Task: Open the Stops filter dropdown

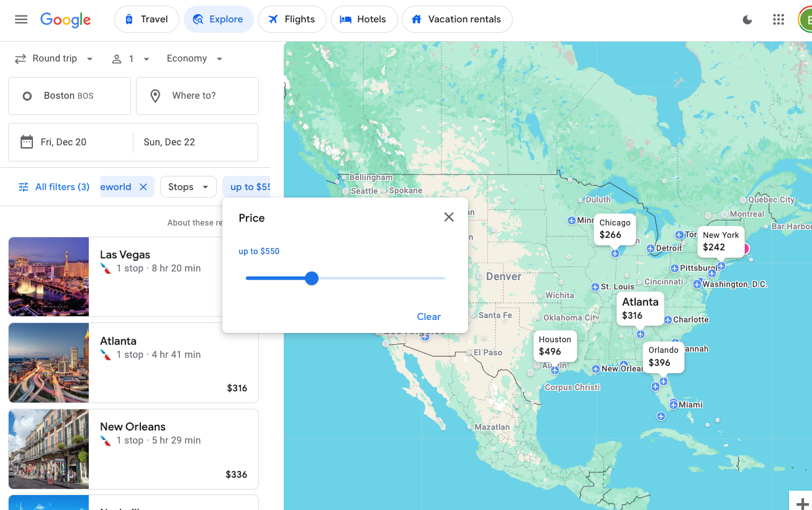Action: [187, 187]
